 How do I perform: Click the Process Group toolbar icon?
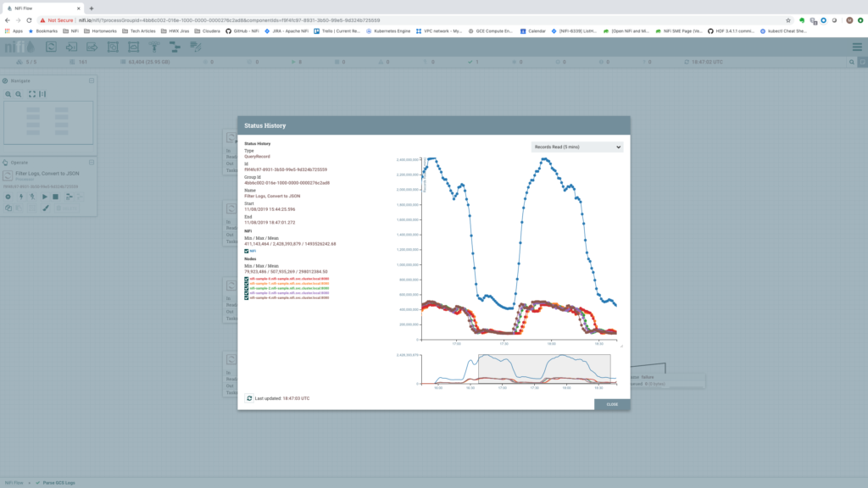(x=113, y=47)
